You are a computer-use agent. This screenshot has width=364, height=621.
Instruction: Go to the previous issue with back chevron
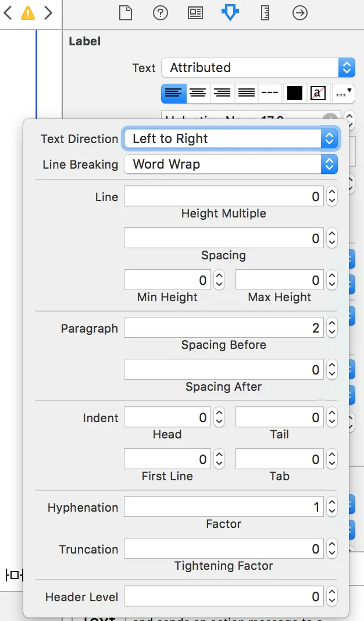(x=8, y=13)
